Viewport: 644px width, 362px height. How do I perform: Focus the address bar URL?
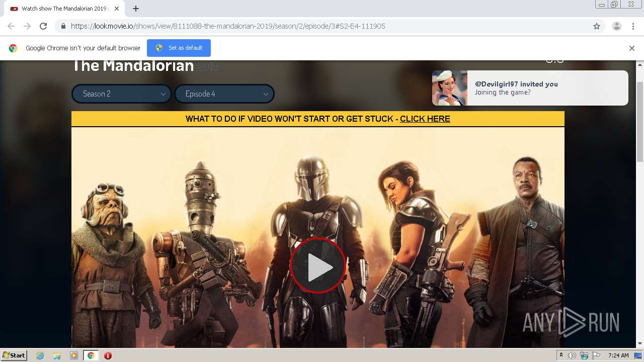pyautogui.click(x=228, y=26)
